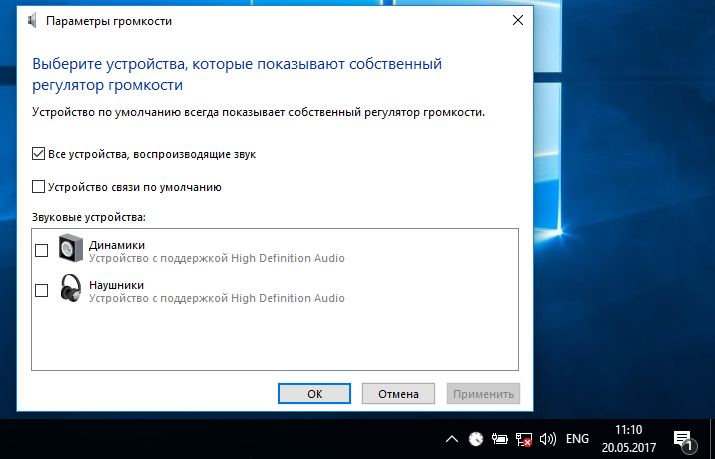The width and height of the screenshot is (715, 459).
Task: Click the Применить button
Action: coord(483,393)
